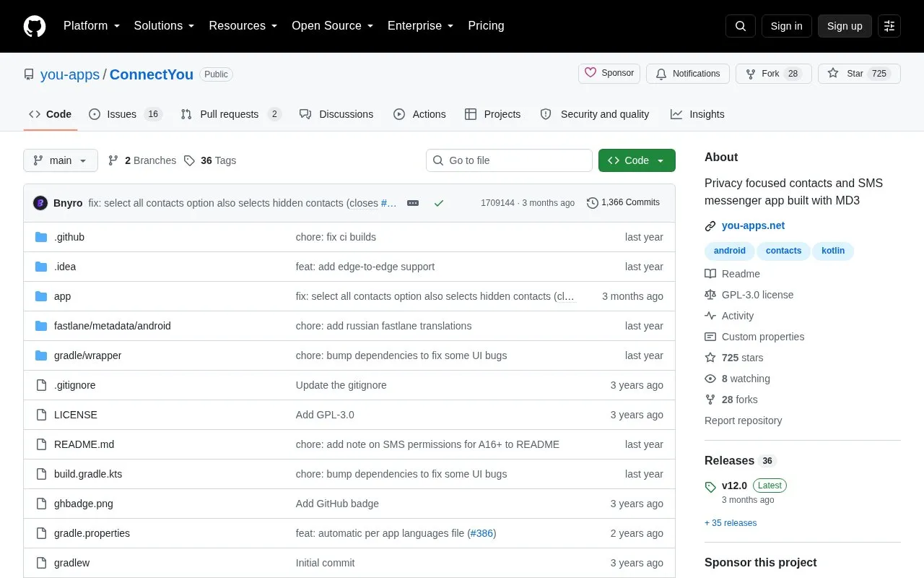The height and width of the screenshot is (578, 924).
Task: Switch to the Actions tab
Action: pos(419,114)
